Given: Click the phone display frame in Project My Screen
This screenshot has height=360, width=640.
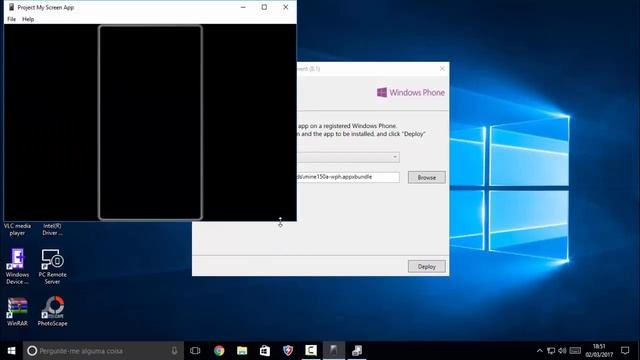Looking at the screenshot, I should [x=150, y=122].
